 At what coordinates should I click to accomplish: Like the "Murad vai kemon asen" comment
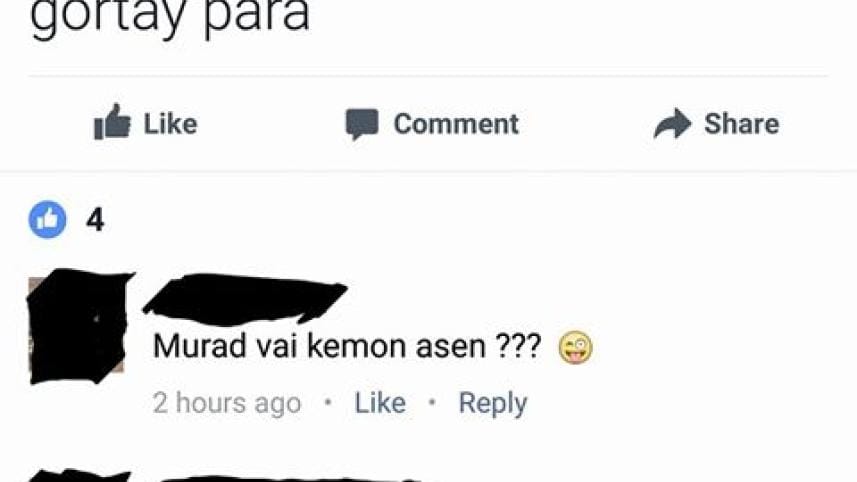click(380, 403)
